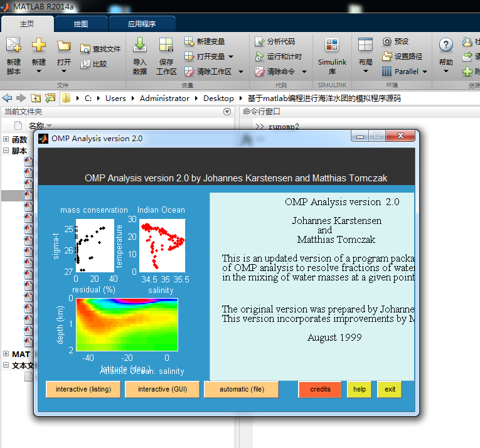Screen dimensions: 480x448
Task: Open the Layout (布局) dropdown arrow
Action: click(366, 72)
